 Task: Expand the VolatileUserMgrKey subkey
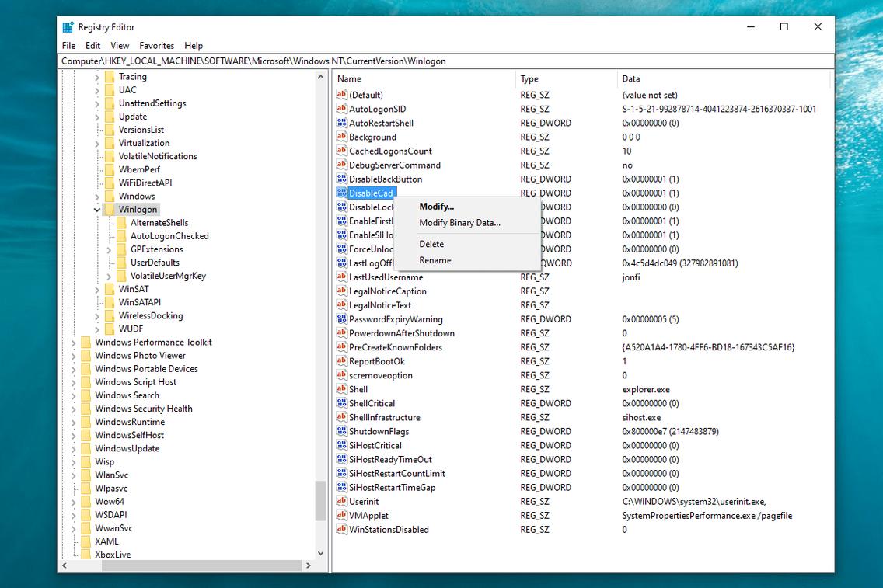pos(109,276)
